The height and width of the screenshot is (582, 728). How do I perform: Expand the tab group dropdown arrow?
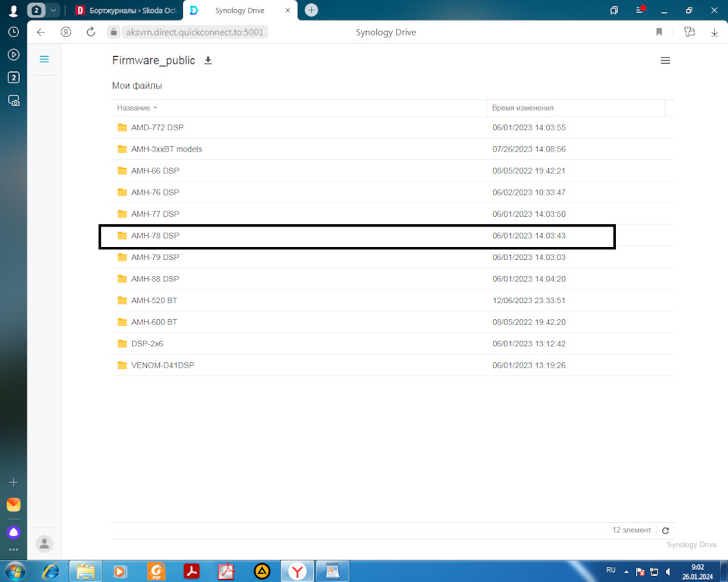click(53, 10)
